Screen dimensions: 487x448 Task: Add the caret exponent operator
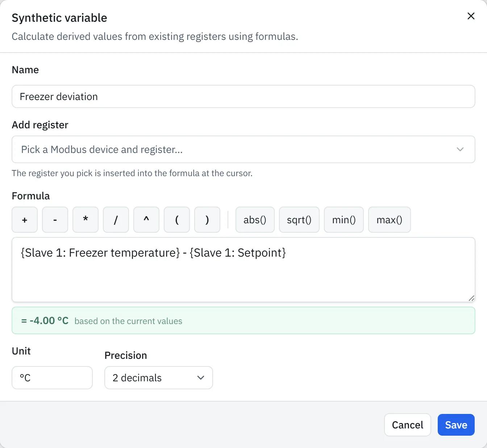pyautogui.click(x=146, y=220)
